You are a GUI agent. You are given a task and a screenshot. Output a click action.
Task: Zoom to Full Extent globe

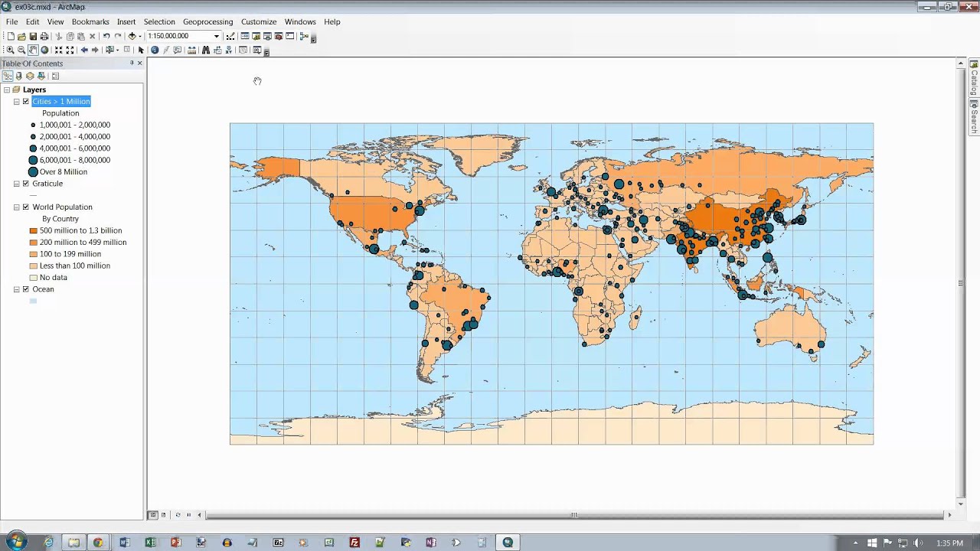click(44, 50)
